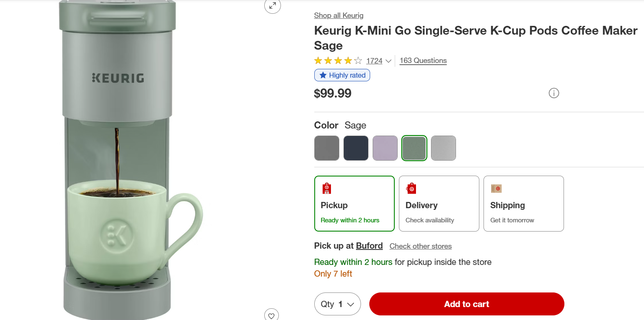Screen dimensions: 644x320
Task: Select the Shipping fulfillment option
Action: click(524, 204)
